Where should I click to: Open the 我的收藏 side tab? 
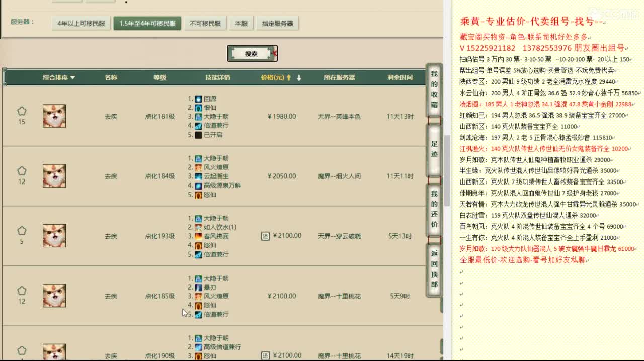pos(434,89)
